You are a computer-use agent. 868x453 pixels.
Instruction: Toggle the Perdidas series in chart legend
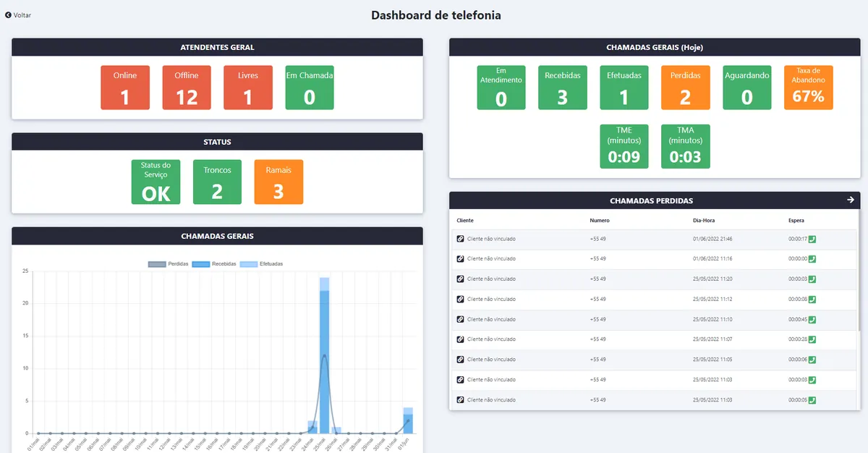(168, 264)
